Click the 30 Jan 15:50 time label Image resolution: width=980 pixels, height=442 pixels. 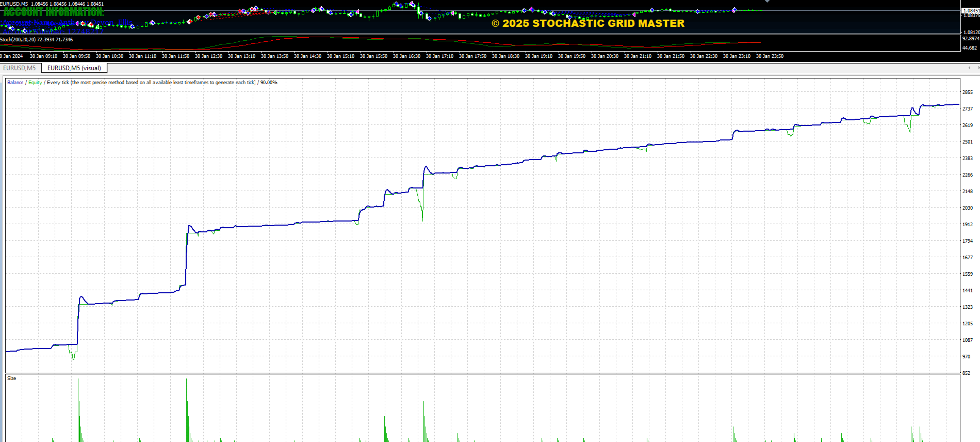click(374, 56)
